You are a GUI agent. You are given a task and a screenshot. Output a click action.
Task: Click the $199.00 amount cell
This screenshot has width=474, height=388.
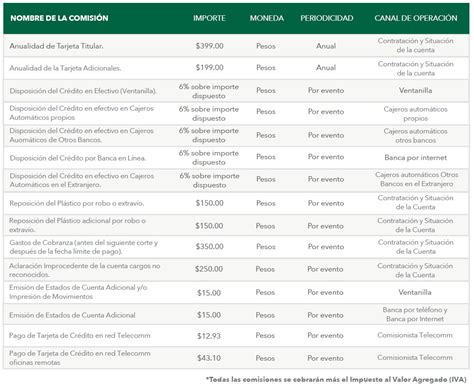(209, 68)
